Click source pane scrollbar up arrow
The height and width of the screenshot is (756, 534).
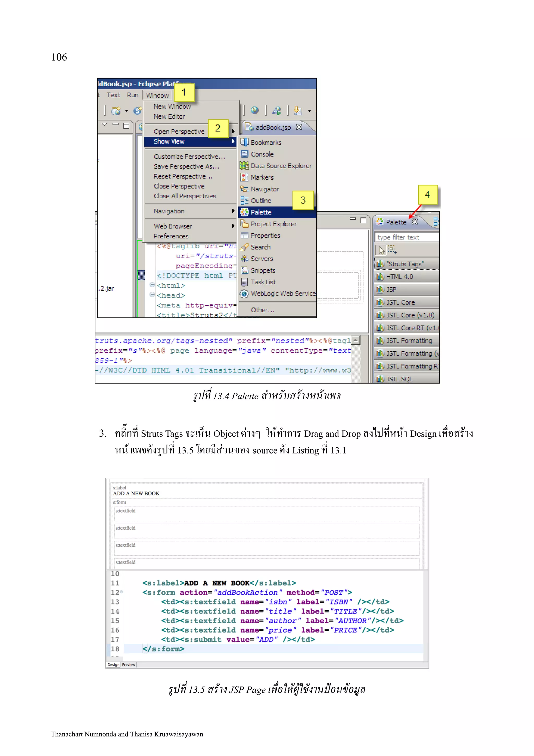355,340
